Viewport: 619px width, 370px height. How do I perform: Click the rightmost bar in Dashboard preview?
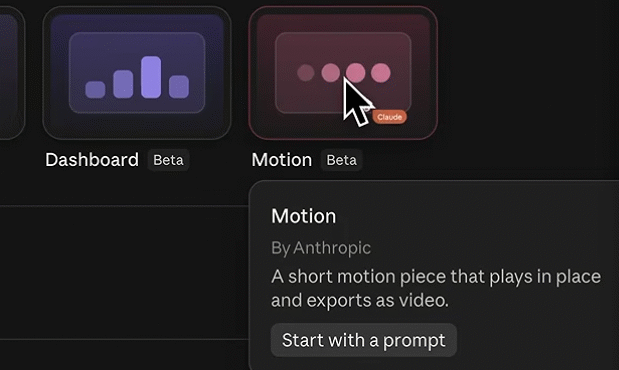point(179,86)
